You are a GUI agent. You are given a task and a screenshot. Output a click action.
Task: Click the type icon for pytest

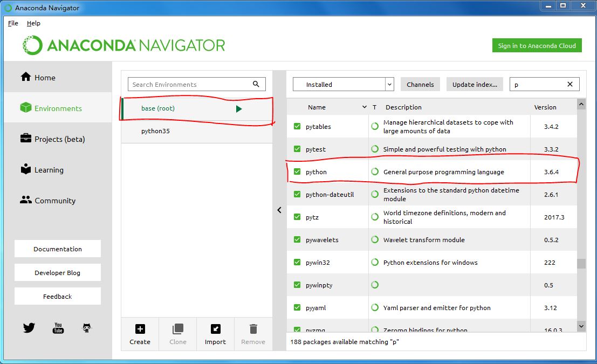[x=375, y=149]
